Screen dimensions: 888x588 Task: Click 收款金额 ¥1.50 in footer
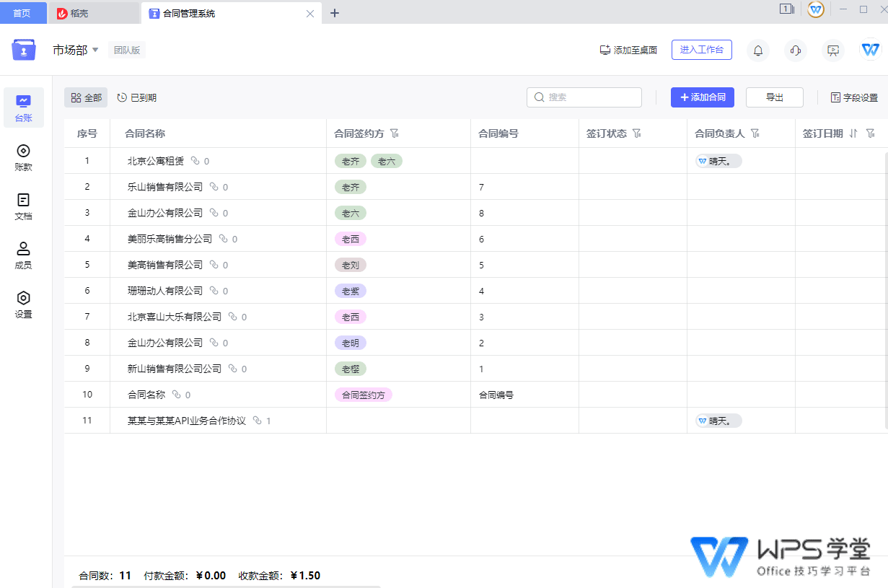(280, 576)
